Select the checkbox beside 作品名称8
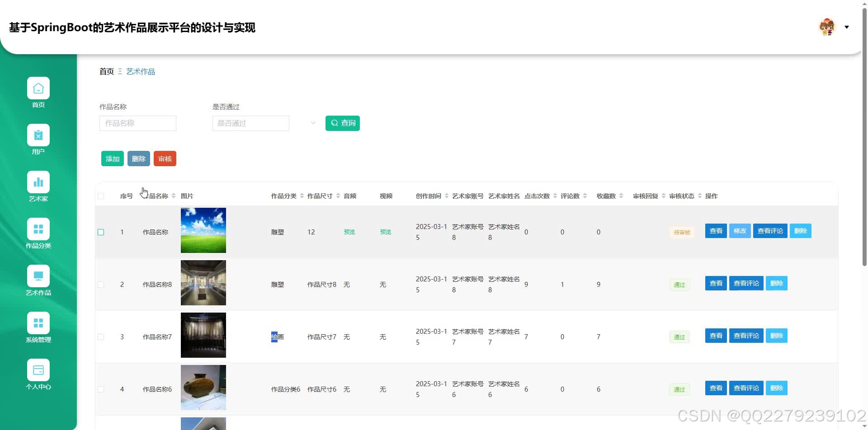The height and width of the screenshot is (430, 868). click(x=101, y=284)
